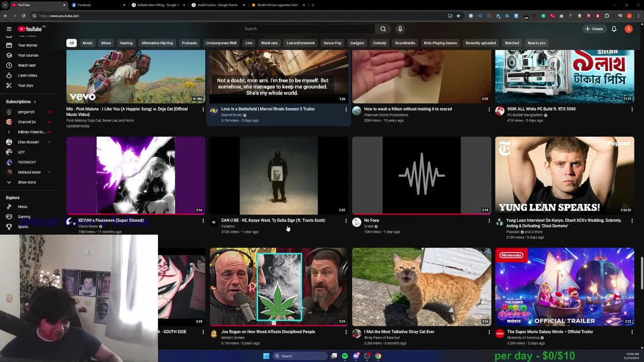Switch to Sheikh Hasina supporters tab
644x362 pixels.
(x=277, y=5)
